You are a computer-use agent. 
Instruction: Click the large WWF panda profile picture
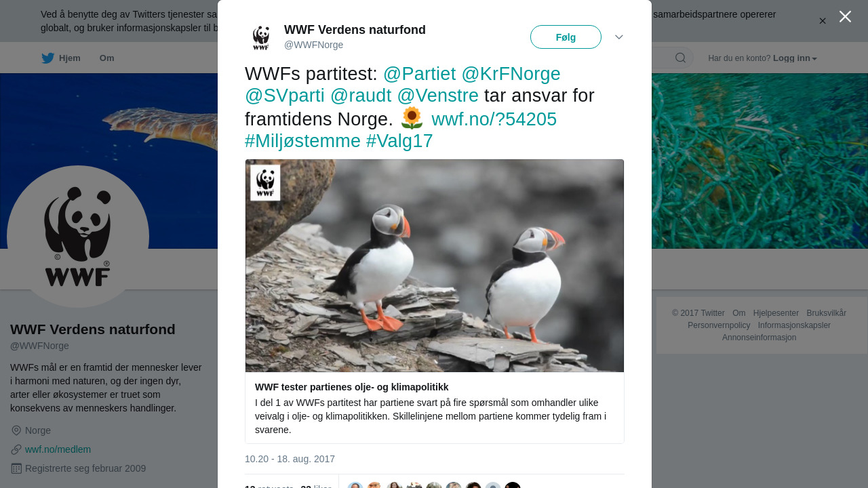click(x=78, y=237)
